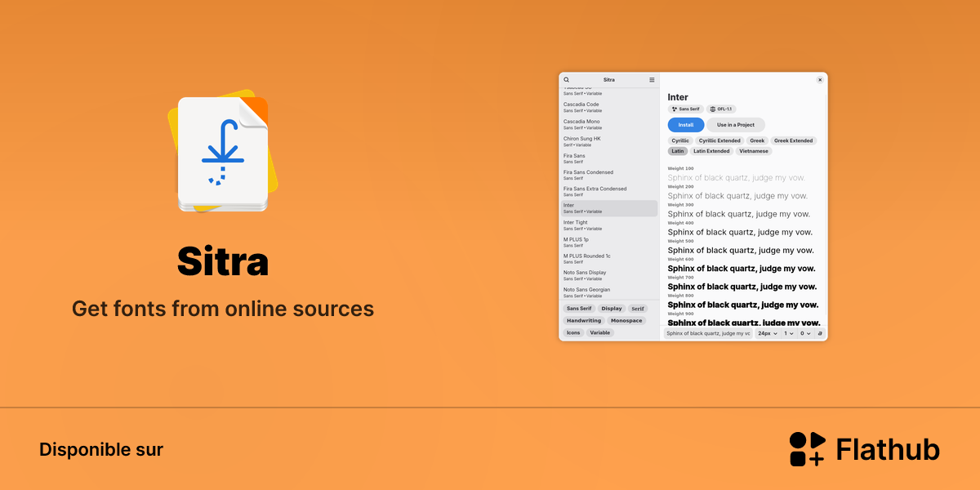Select Noto Sans Display font

[609, 275]
